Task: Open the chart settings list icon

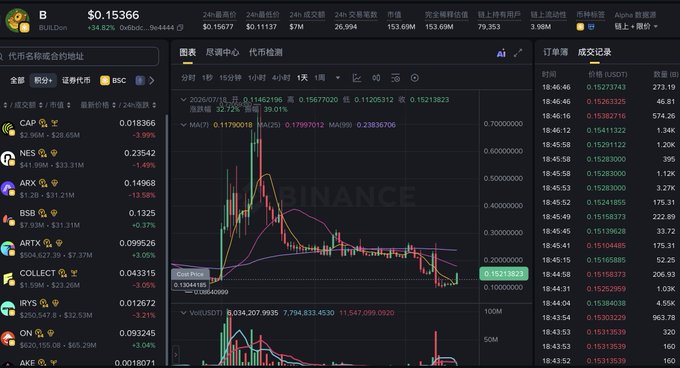Action: (396, 78)
